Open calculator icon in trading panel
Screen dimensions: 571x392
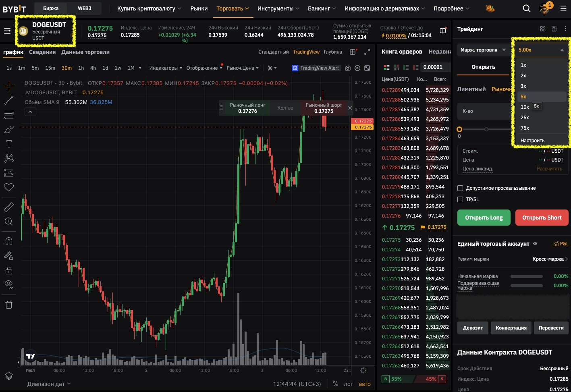554,29
